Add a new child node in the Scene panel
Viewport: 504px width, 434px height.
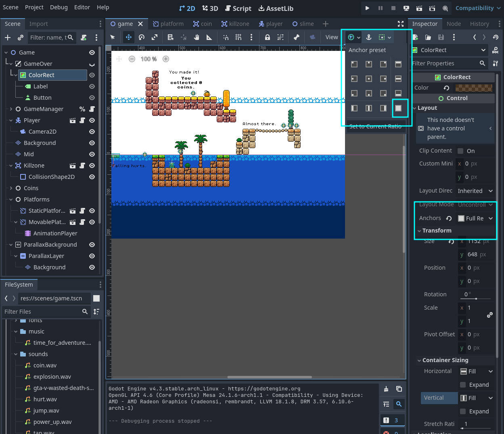(x=8, y=38)
